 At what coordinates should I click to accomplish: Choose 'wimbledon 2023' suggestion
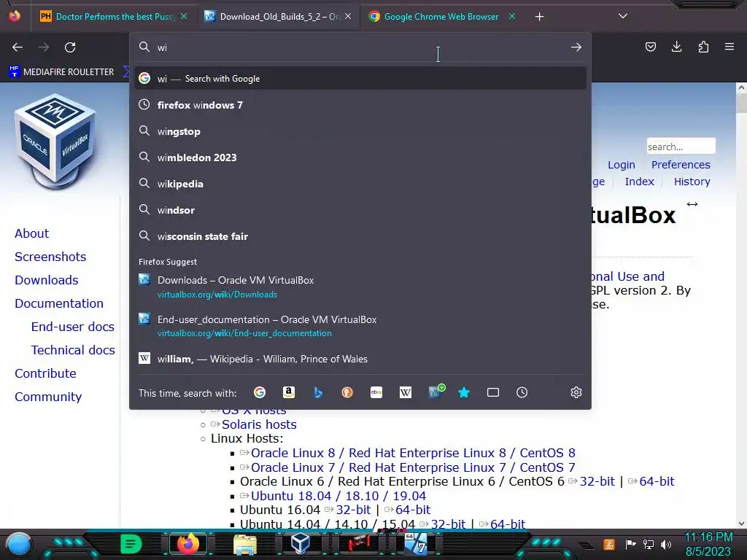pyautogui.click(x=360, y=157)
